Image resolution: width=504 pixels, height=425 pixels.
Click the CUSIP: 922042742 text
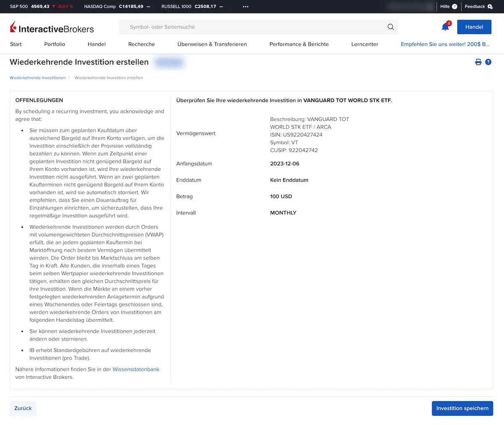click(x=294, y=150)
